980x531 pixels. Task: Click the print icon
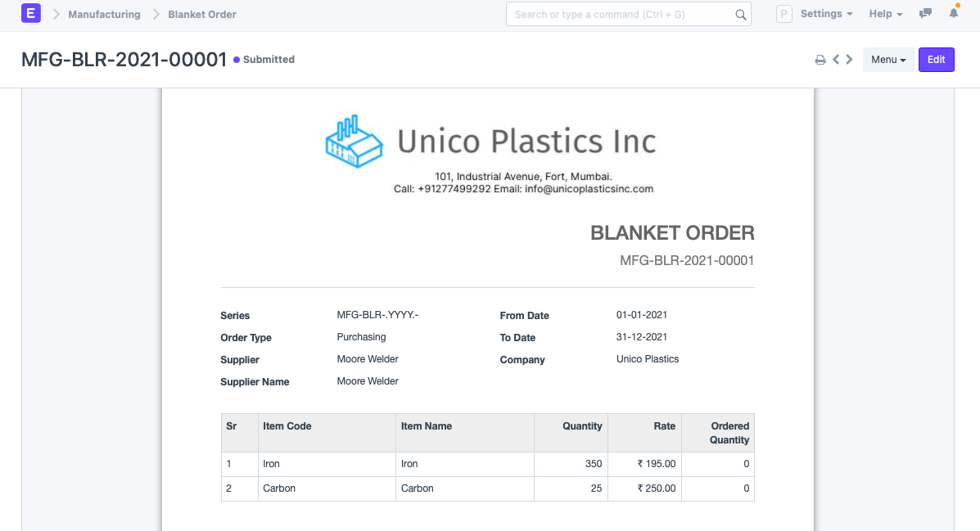tap(820, 60)
